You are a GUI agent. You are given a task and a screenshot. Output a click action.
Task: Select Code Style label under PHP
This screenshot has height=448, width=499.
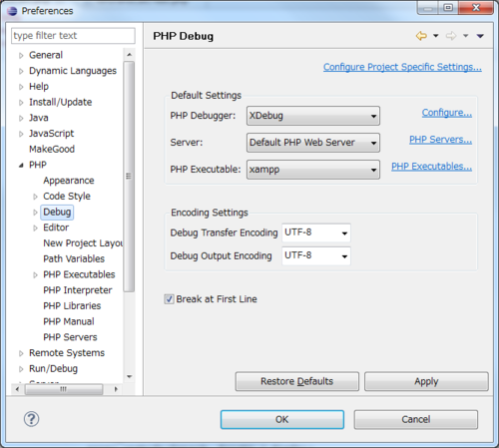tap(67, 197)
